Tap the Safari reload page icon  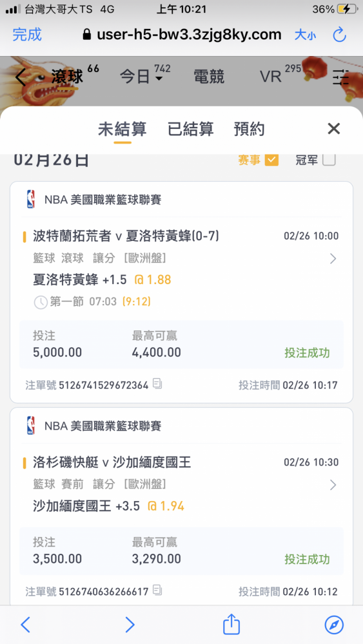coord(340,35)
